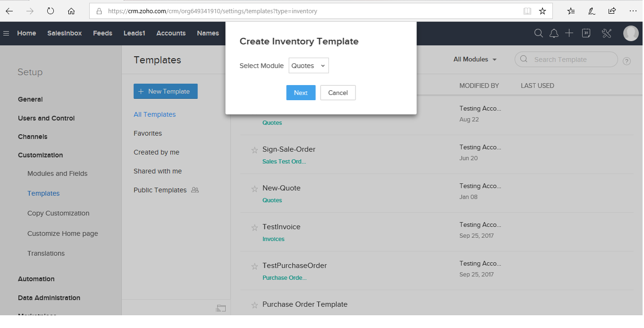Open Modules and Fields settings
The image size is (644, 328).
58,173
